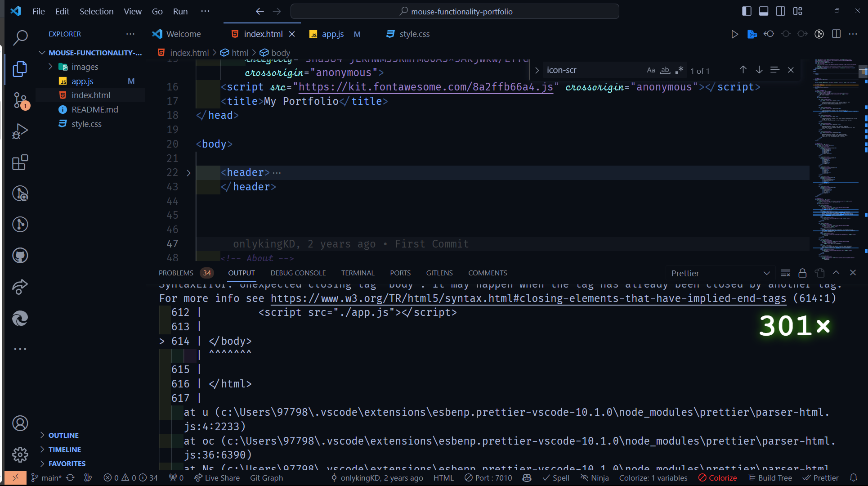
Task: Clear the Output panel contents
Action: point(786,273)
